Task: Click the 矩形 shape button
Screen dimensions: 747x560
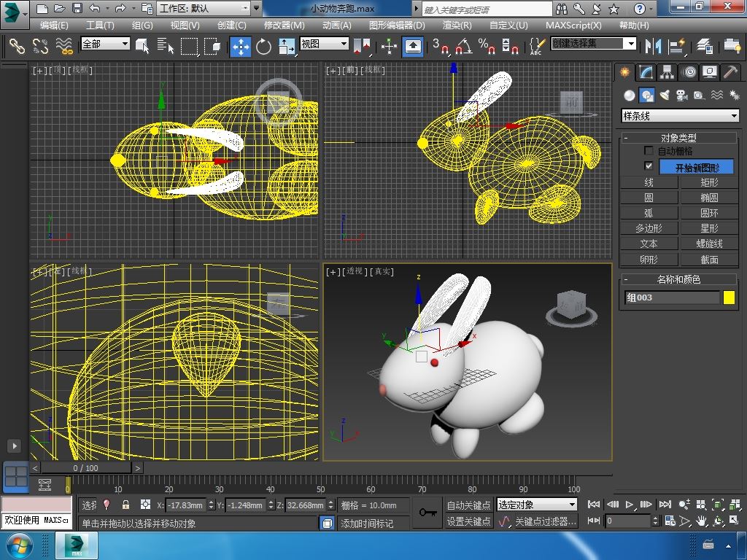Action: click(x=709, y=182)
